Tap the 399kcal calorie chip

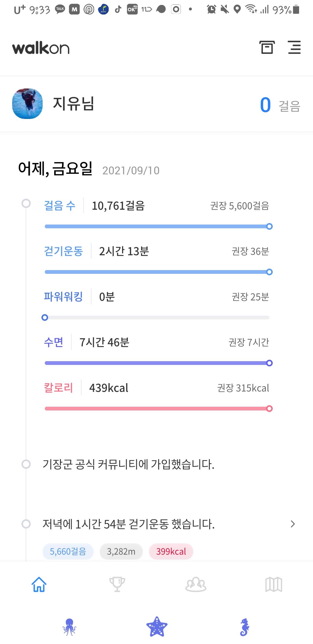(x=171, y=551)
